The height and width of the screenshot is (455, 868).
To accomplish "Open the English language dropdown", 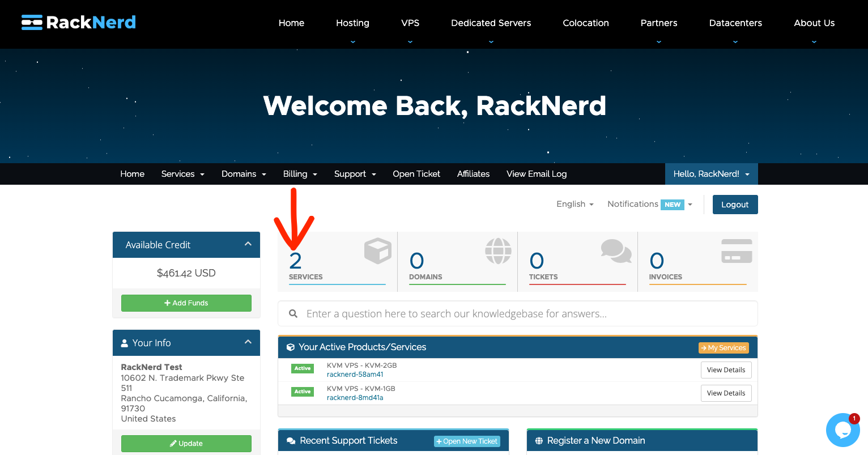I will [x=575, y=204].
